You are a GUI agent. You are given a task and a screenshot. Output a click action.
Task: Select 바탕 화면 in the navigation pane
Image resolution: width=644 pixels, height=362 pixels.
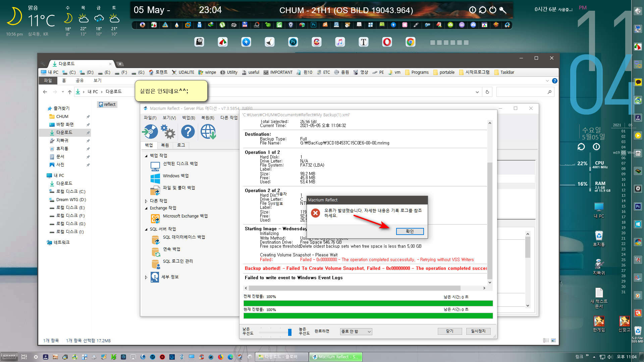point(65,124)
